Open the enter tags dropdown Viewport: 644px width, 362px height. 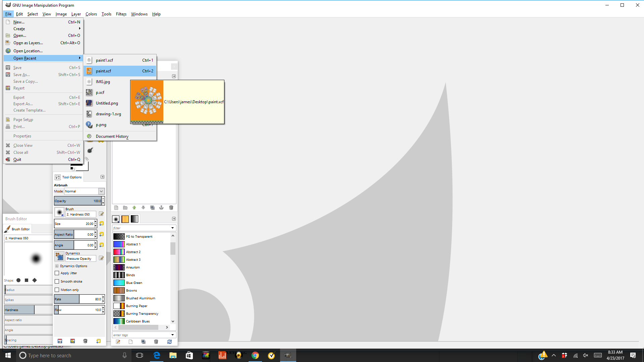click(x=173, y=335)
